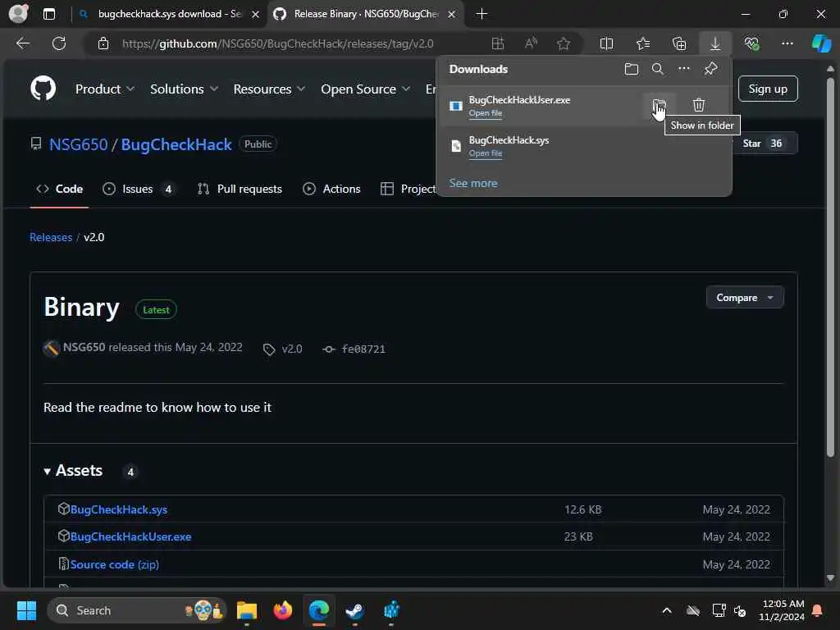Show BugCheckHackUser.exe in folder
This screenshot has width=840, height=630.
click(x=659, y=104)
